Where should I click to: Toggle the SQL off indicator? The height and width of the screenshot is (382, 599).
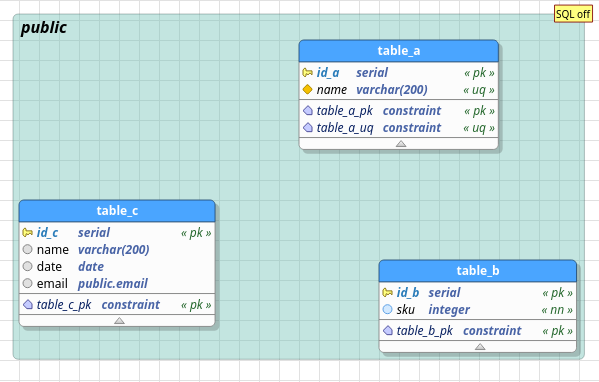tap(573, 14)
